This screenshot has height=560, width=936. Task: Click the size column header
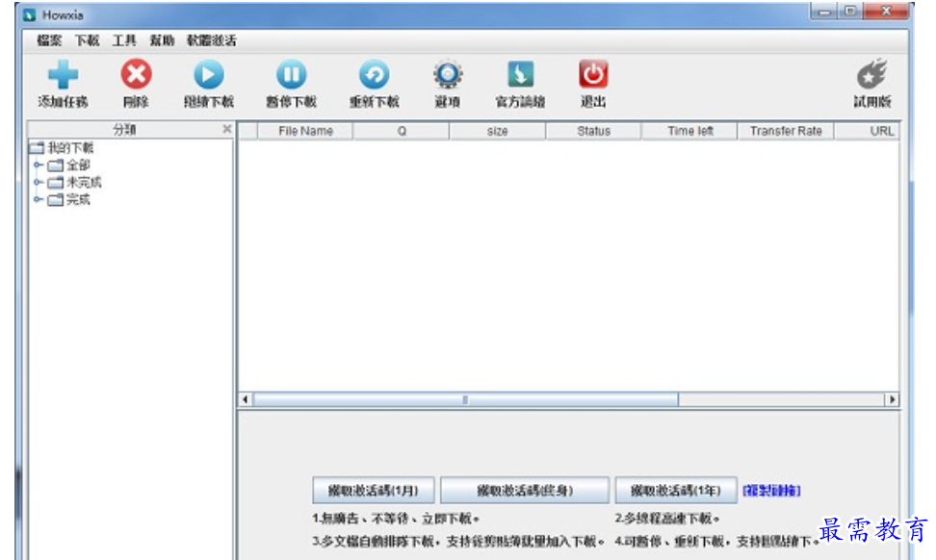(497, 131)
